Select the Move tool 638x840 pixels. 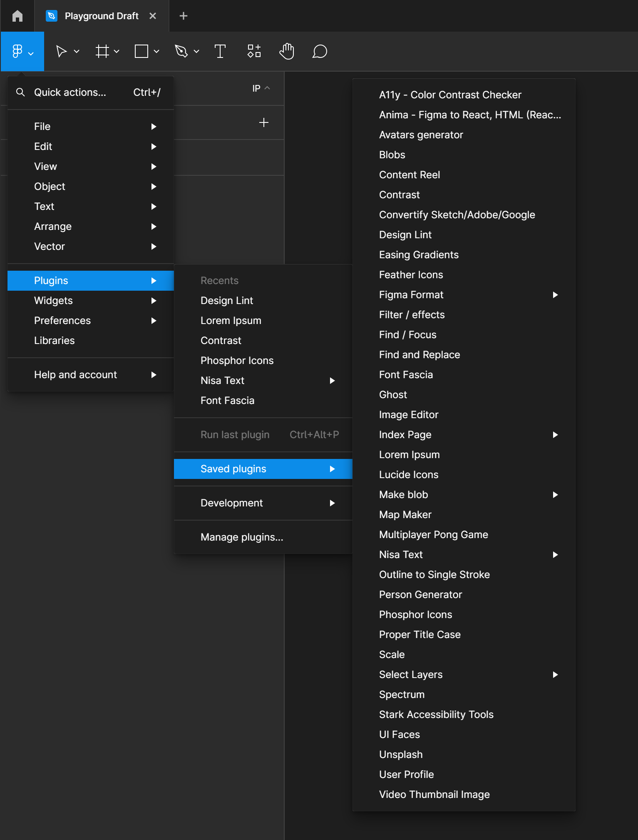pos(61,52)
